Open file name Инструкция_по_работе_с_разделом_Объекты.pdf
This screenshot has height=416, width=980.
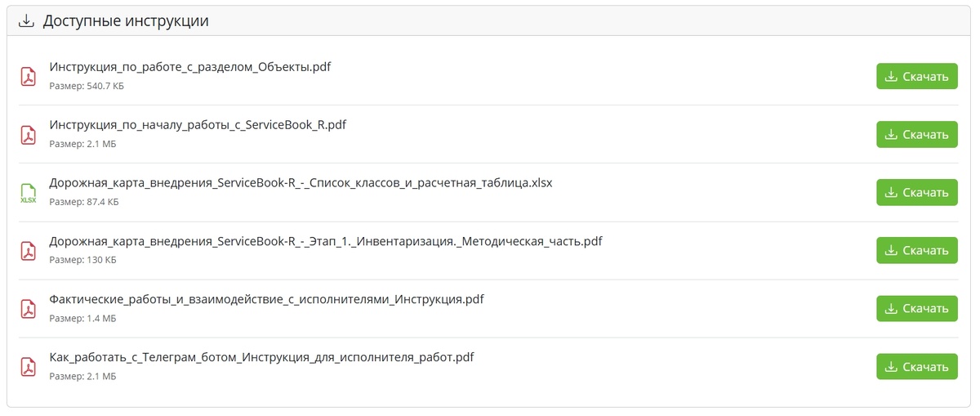[x=190, y=67]
